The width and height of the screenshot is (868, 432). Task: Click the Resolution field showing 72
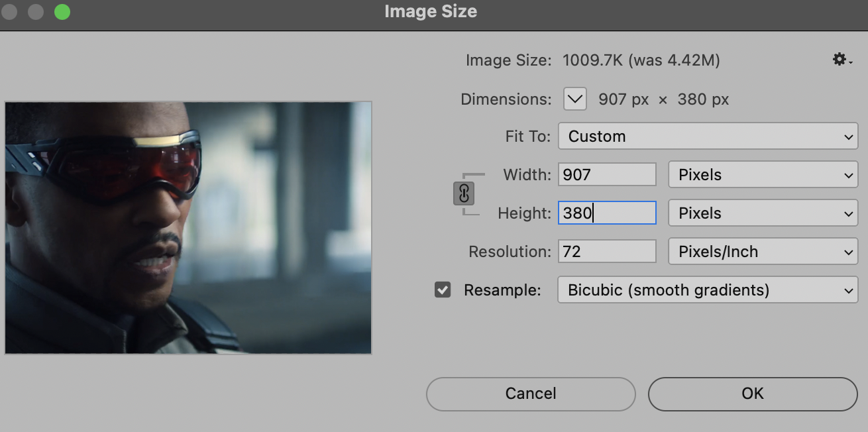click(x=607, y=252)
